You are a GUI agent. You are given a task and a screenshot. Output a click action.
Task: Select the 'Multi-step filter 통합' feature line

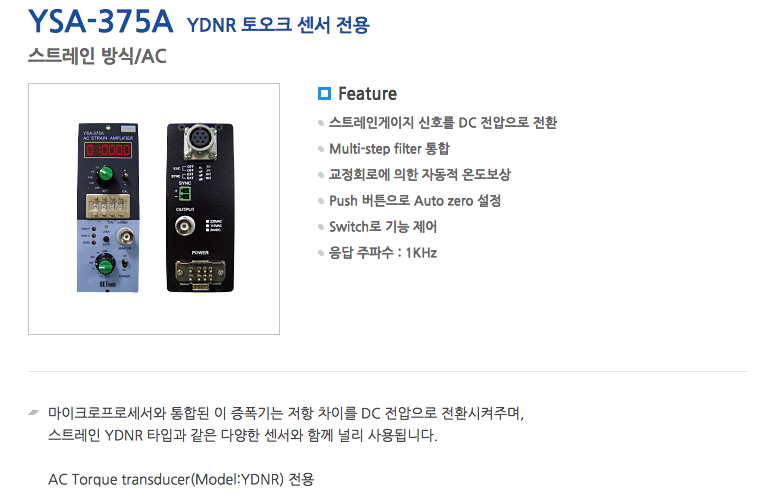point(389,148)
